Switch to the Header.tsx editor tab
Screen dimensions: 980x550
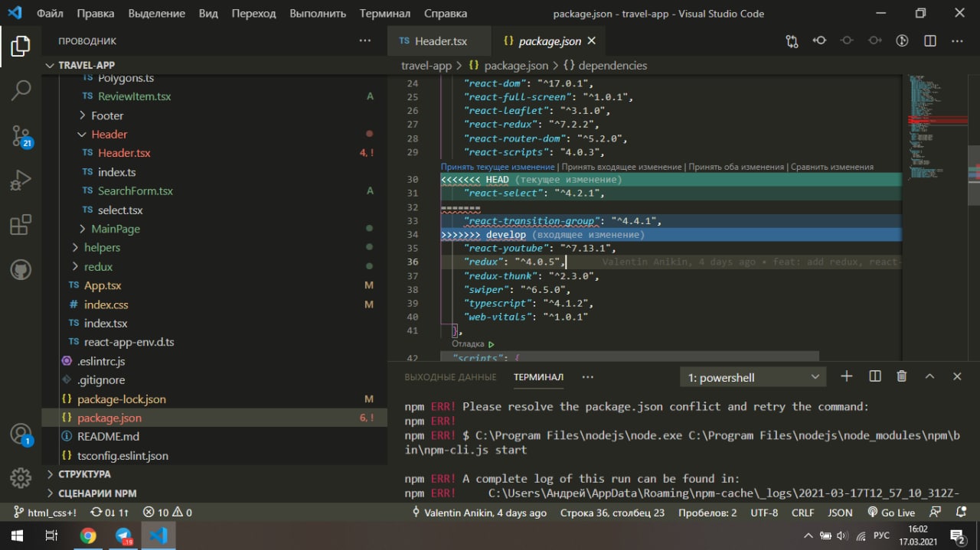440,41
